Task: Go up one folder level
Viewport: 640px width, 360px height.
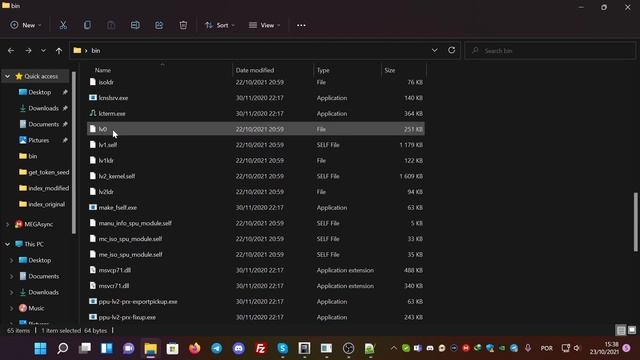Action: [59, 51]
